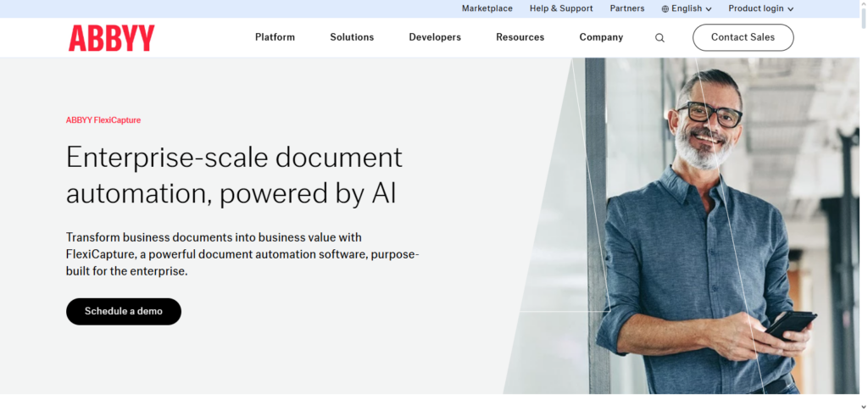This screenshot has height=411, width=868.
Task: Visit the Partners page link
Action: point(627,8)
